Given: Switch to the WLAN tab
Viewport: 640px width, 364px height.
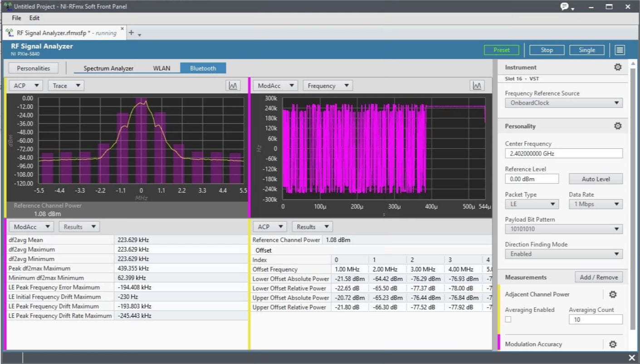Looking at the screenshot, I should pyautogui.click(x=161, y=68).
